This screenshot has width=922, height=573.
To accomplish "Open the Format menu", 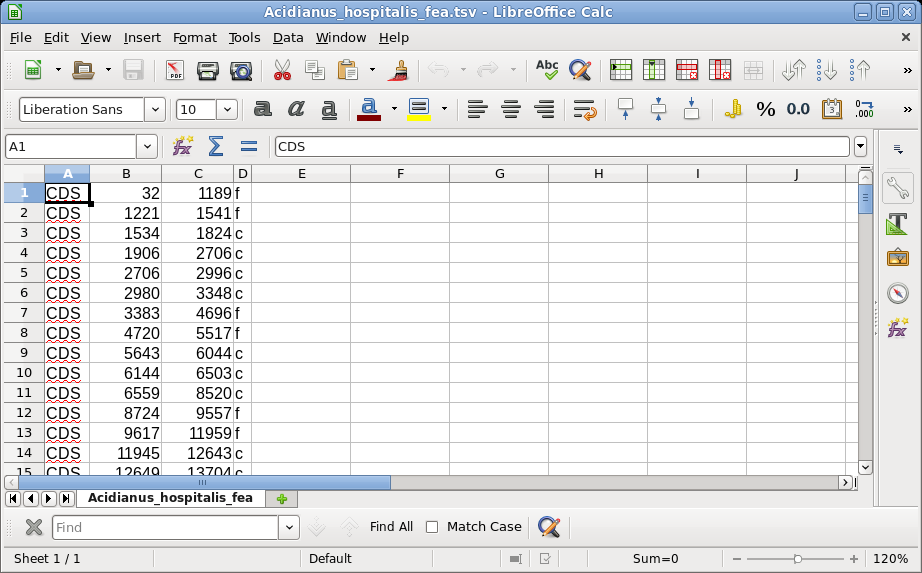I will pos(194,37).
